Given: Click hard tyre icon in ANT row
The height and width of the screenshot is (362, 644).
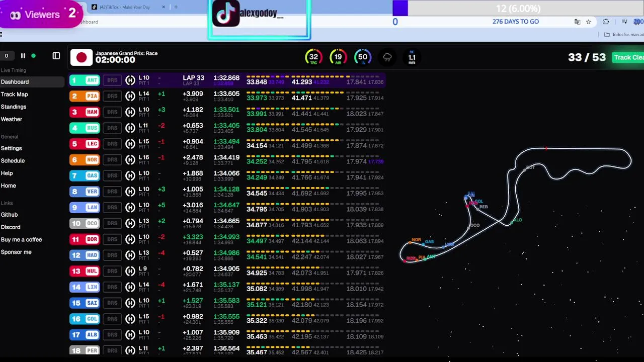Looking at the screenshot, I should coord(130,80).
